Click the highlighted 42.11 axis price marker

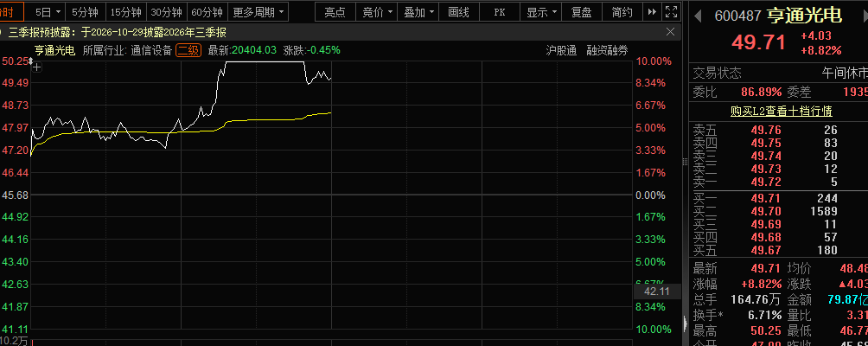point(657,292)
